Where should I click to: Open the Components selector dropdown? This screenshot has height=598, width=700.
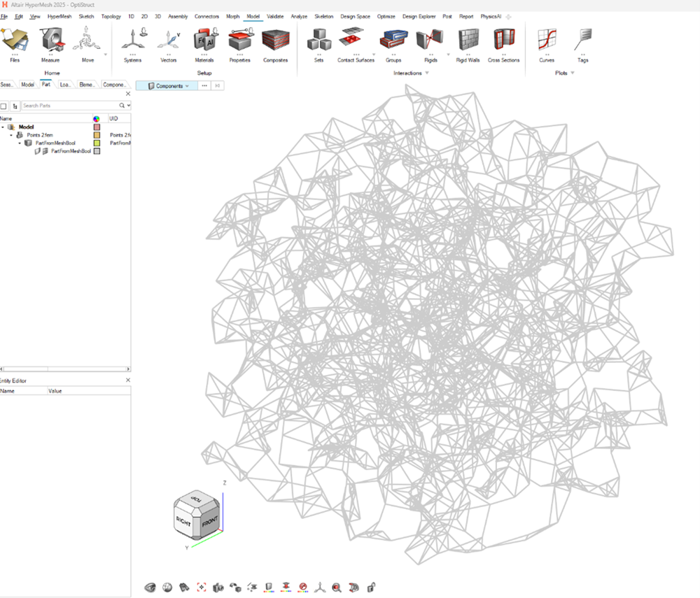[167, 85]
